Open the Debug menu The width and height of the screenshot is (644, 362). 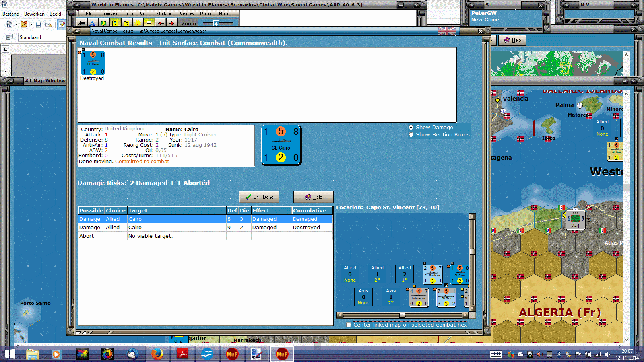pos(206,14)
